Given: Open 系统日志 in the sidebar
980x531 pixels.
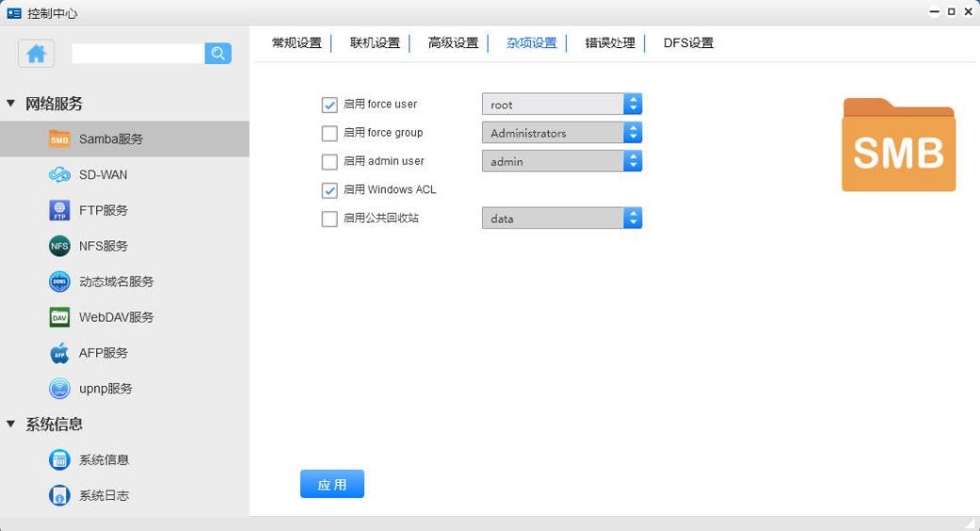Looking at the screenshot, I should [104, 496].
